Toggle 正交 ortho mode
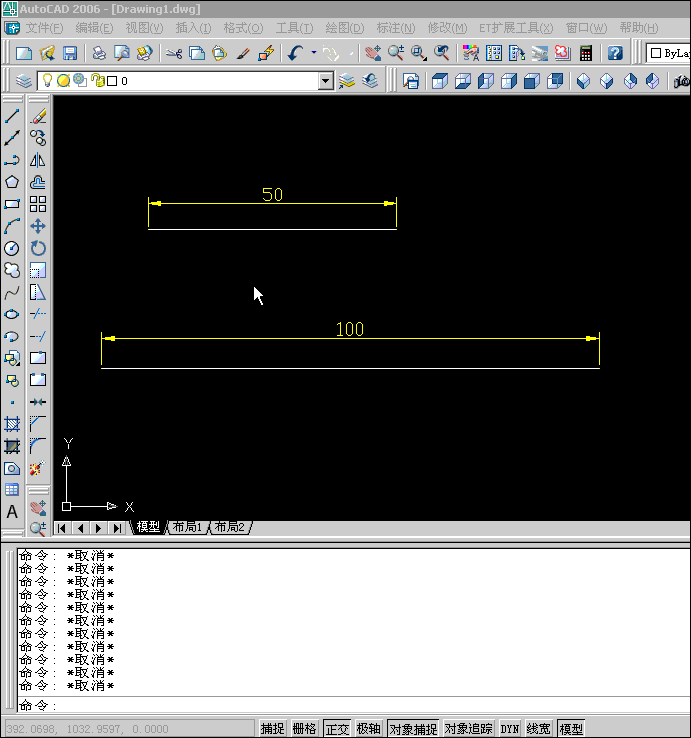 click(x=337, y=729)
